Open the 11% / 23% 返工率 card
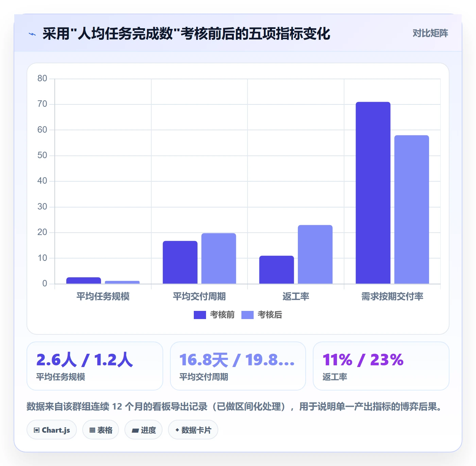 point(381,366)
